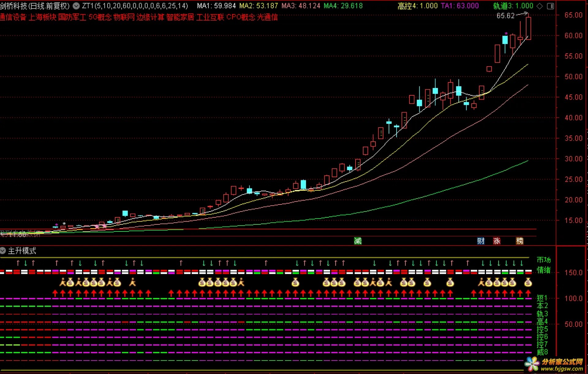Click the last red up-arrow buy signal
Image resolution: width=588 pixels, height=374 pixels.
(528, 293)
